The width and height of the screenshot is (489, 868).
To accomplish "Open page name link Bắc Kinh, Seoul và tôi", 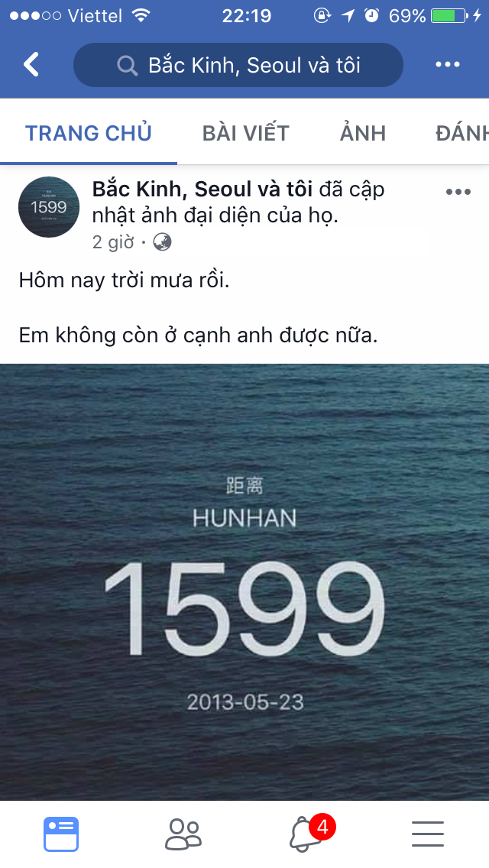I will pyautogui.click(x=202, y=189).
